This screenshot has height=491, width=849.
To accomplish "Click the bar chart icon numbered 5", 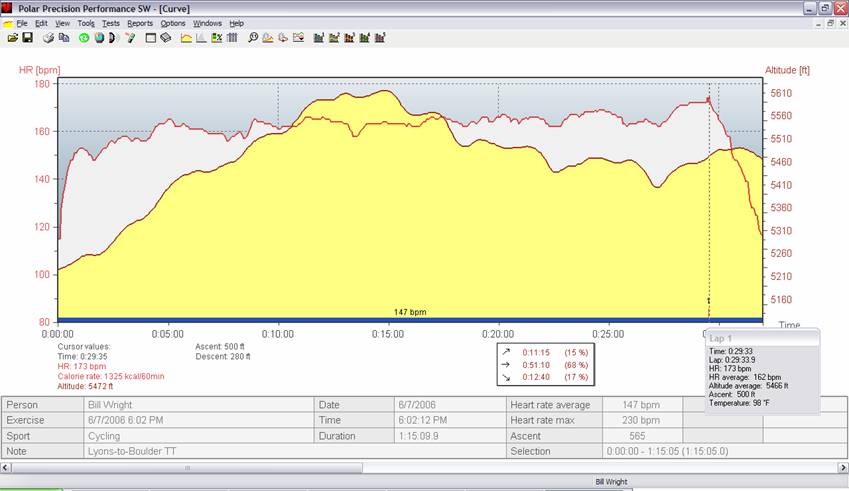I will click(x=380, y=38).
